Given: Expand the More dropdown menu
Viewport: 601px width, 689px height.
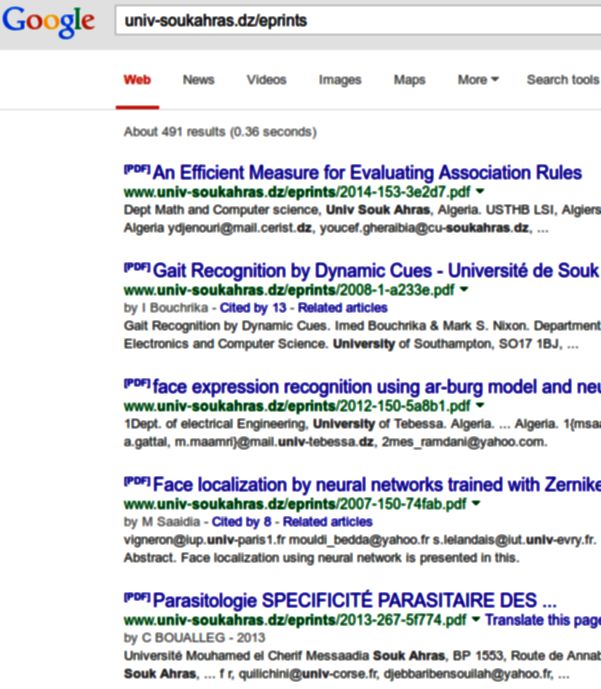Looking at the screenshot, I should (478, 80).
